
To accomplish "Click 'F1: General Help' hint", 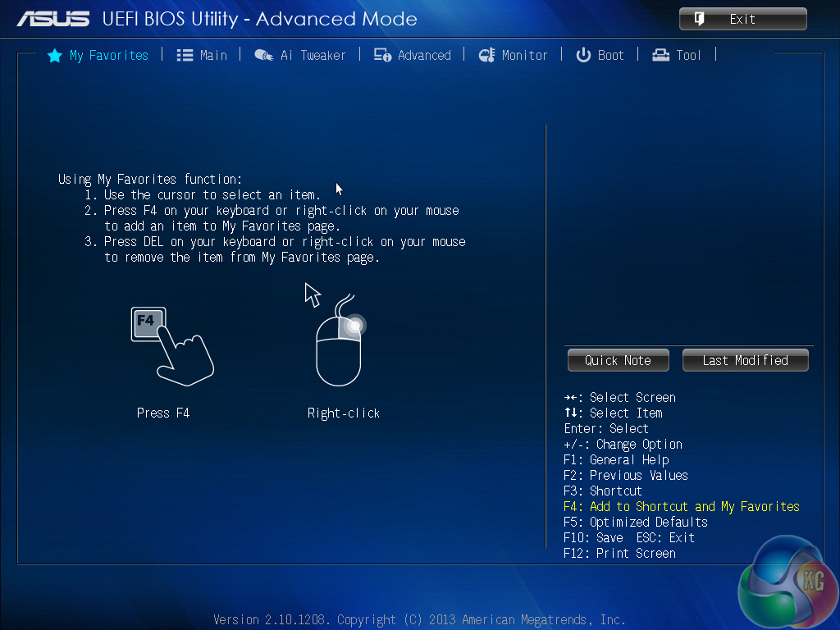I will point(616,460).
